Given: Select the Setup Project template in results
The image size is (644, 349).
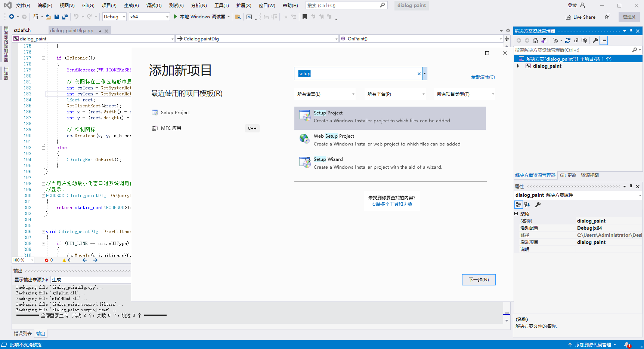Looking at the screenshot, I should click(x=390, y=118).
